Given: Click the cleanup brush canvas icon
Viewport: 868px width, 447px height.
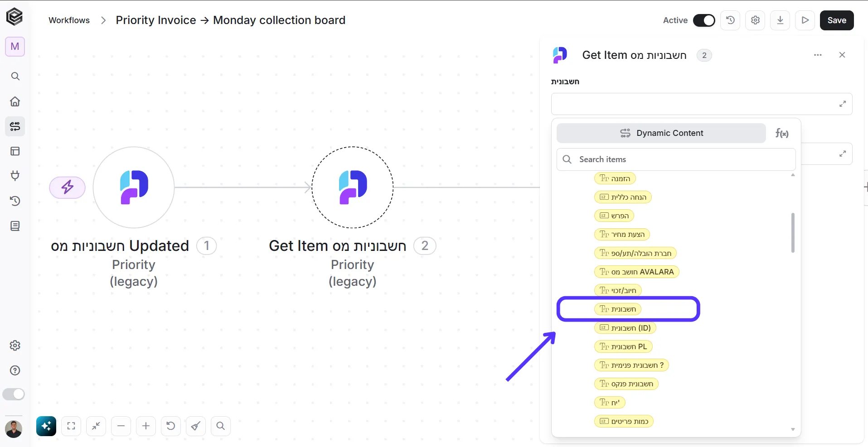Looking at the screenshot, I should tap(196, 426).
